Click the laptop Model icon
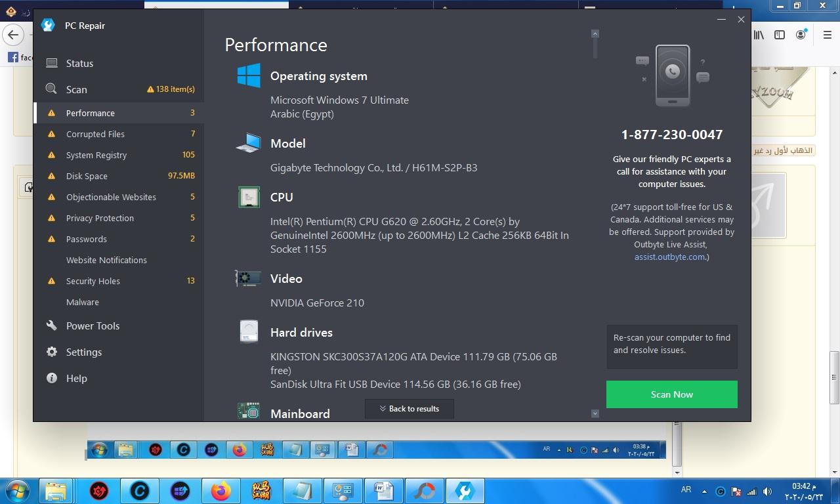Image resolution: width=840 pixels, height=504 pixels. [249, 143]
